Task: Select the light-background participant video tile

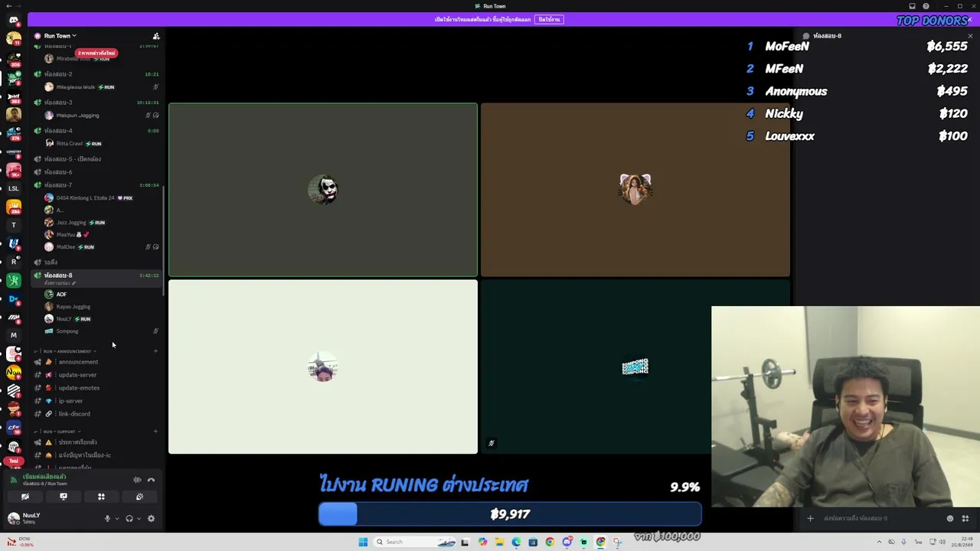Action: coord(323,367)
